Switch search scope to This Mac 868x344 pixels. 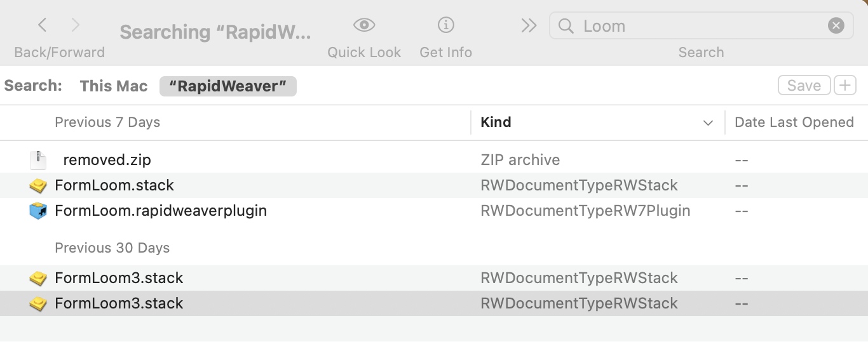[x=114, y=86]
